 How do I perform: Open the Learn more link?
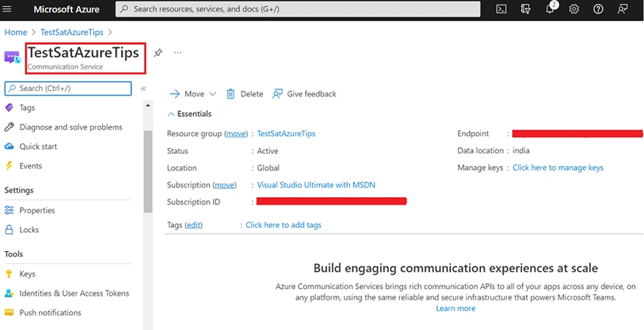pos(455,309)
